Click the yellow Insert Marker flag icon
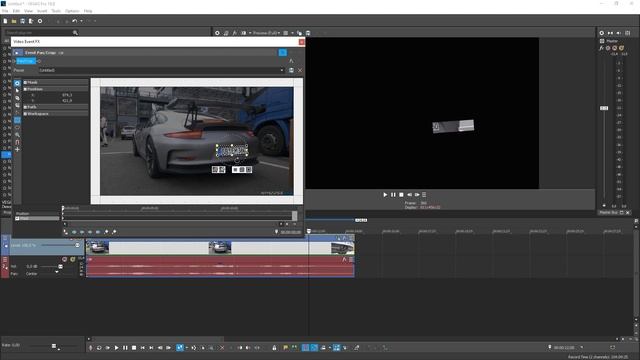 tap(286, 348)
